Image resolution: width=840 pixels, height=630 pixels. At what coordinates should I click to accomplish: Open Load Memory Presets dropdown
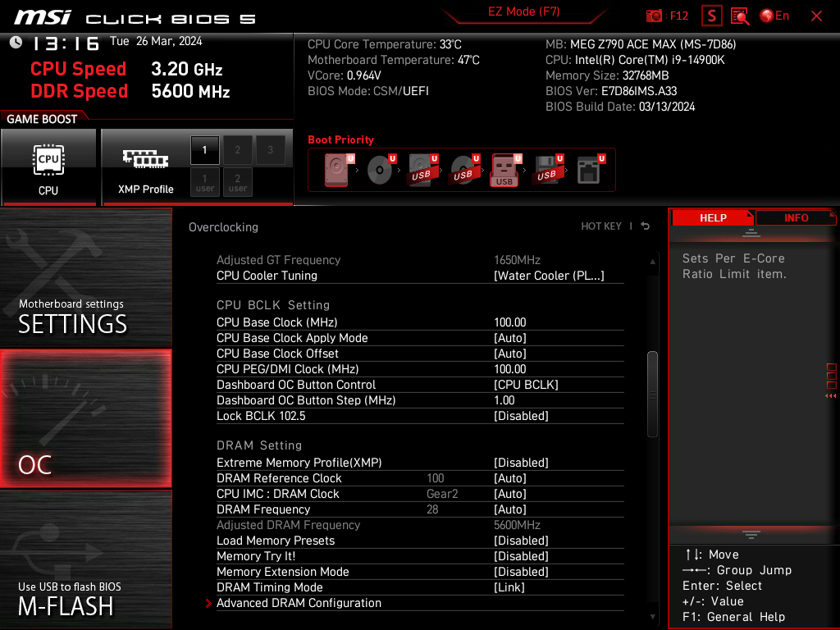[420, 541]
